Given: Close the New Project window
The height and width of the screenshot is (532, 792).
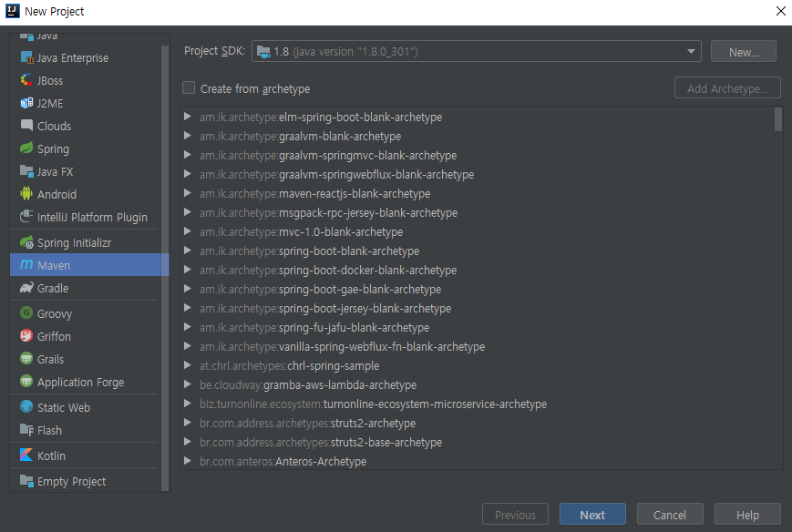Looking at the screenshot, I should coord(780,11).
